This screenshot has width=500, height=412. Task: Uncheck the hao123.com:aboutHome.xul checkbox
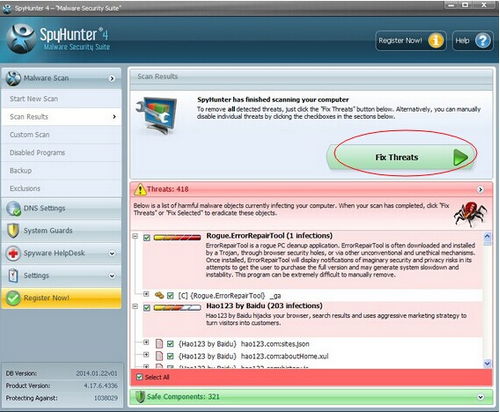170,356
